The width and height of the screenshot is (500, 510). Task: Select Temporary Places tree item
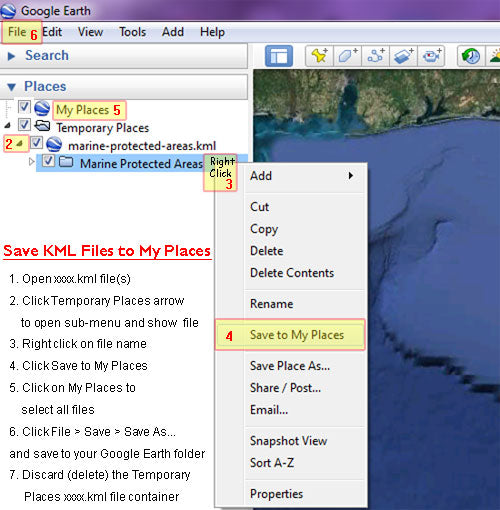click(102, 128)
